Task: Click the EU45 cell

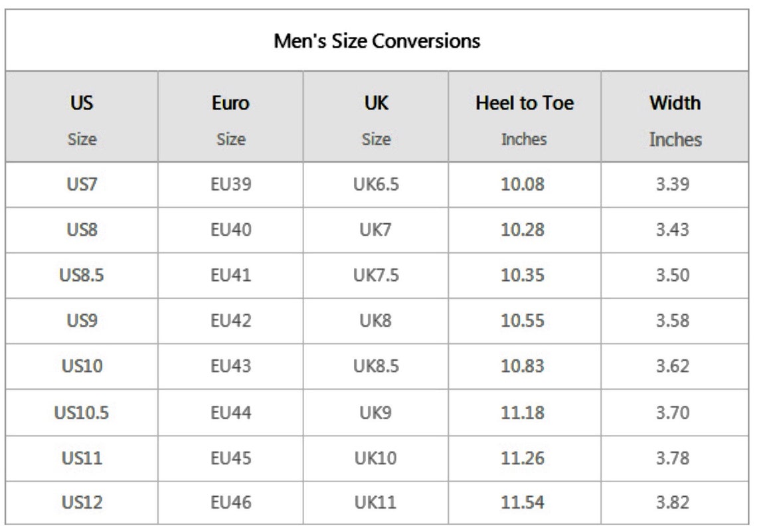Action: pos(231,458)
